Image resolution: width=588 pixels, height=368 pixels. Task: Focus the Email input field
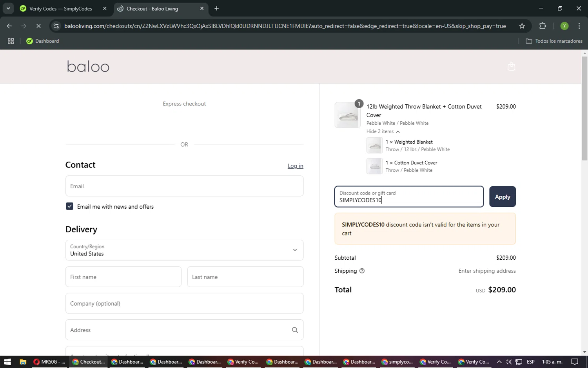[184, 186]
